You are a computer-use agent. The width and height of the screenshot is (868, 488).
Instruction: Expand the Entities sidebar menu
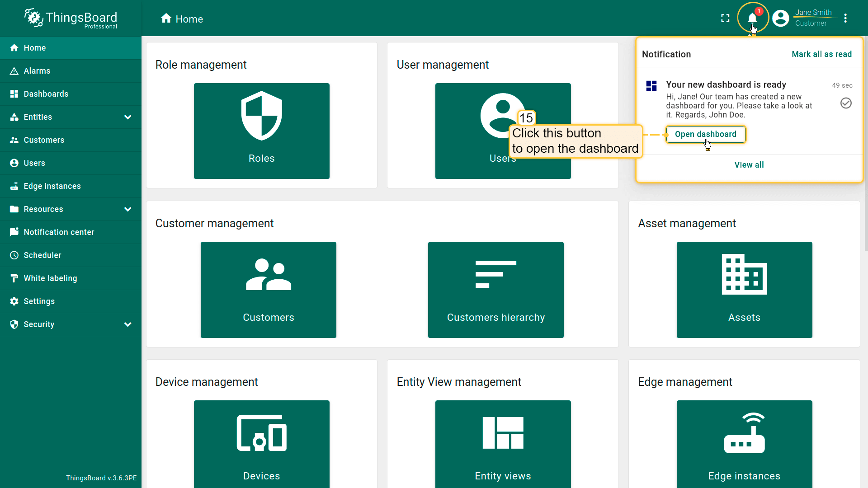pos(128,117)
